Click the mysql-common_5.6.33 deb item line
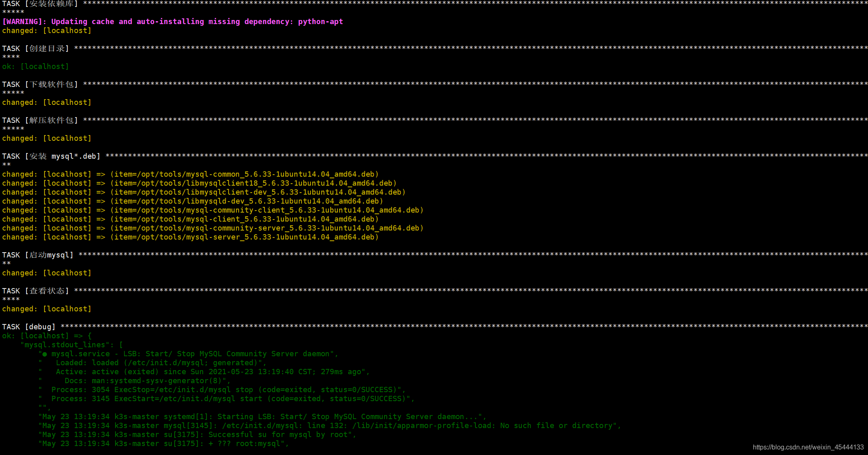Image resolution: width=868 pixels, height=455 pixels. (191, 174)
